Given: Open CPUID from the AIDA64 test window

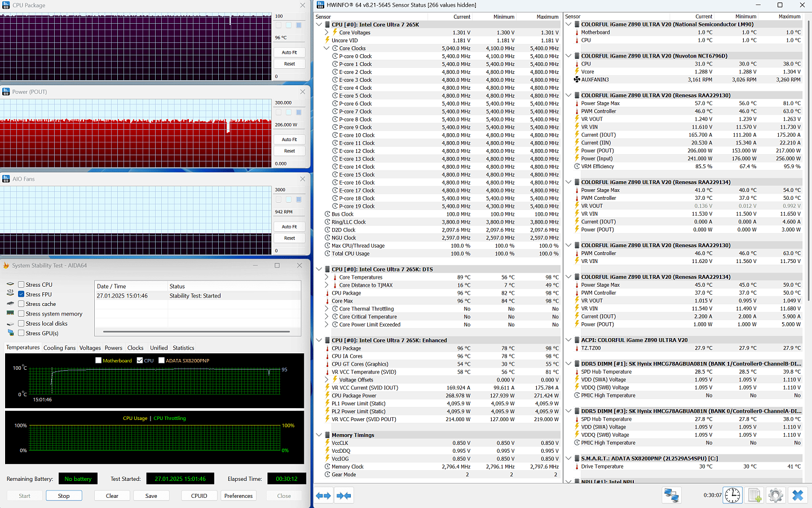Looking at the screenshot, I should point(199,496).
